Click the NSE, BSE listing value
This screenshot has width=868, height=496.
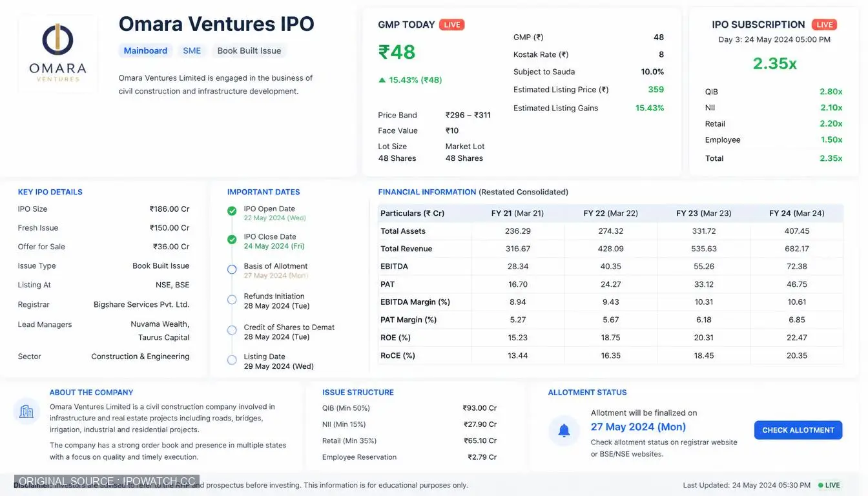tap(172, 285)
